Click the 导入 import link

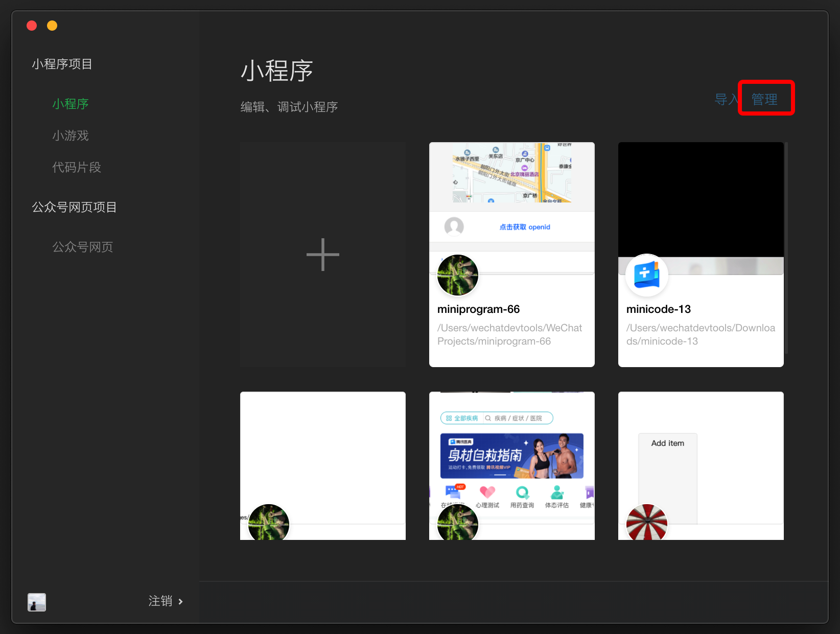coord(727,99)
